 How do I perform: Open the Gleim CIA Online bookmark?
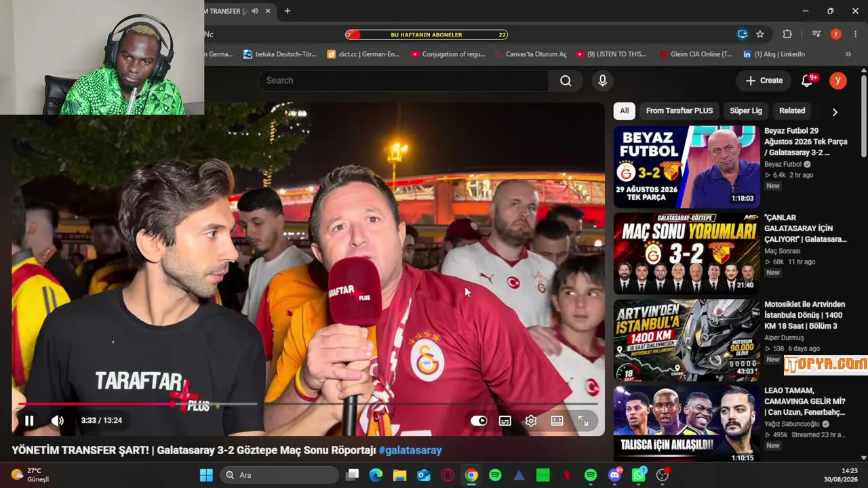[x=696, y=54]
